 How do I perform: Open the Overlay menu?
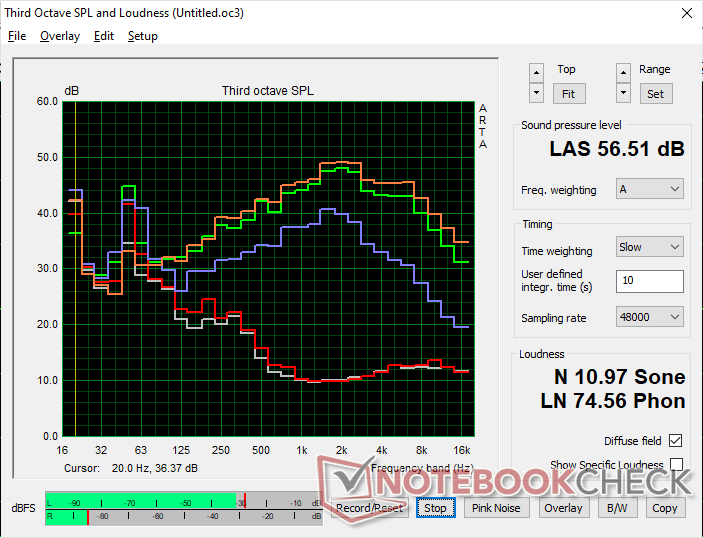(x=59, y=36)
